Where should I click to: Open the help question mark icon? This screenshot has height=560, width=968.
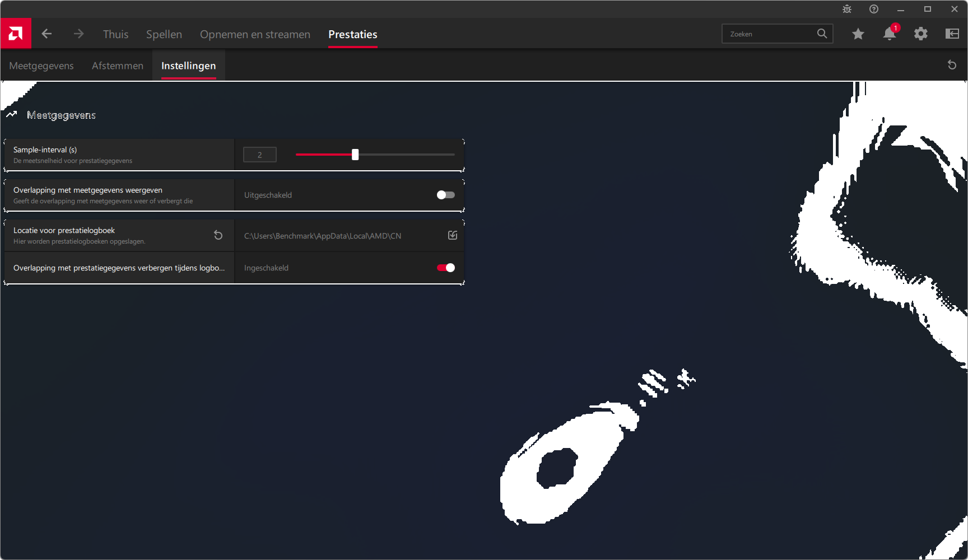tap(873, 9)
